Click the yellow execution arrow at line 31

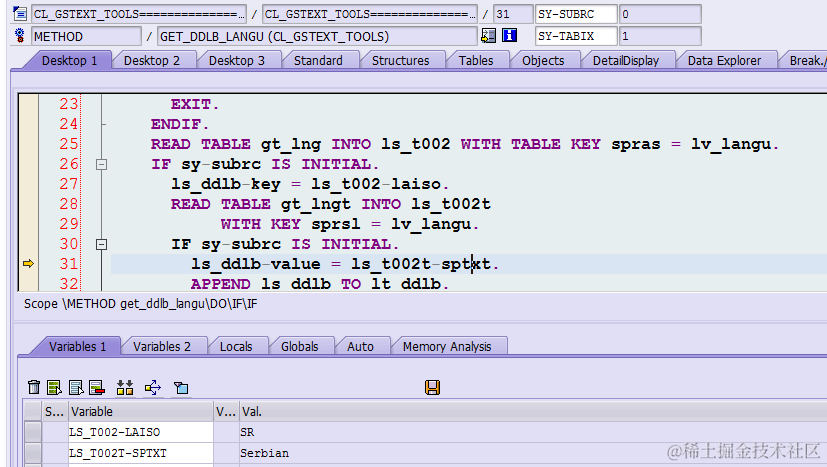point(28,263)
